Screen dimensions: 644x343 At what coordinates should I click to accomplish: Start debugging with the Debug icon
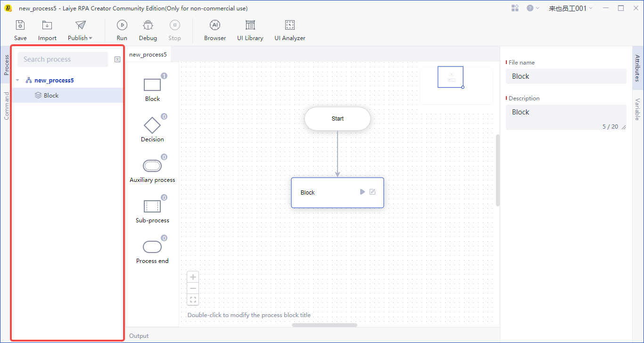148,25
